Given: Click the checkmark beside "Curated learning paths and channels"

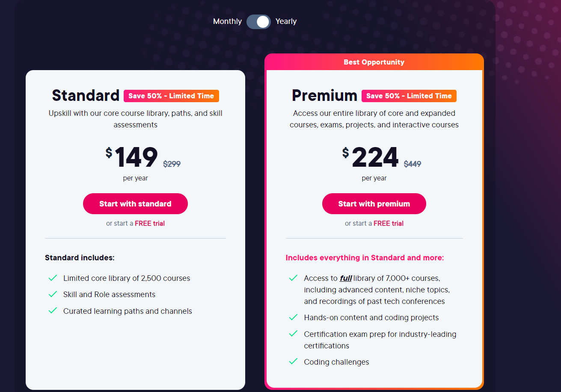Looking at the screenshot, I should [x=53, y=310].
